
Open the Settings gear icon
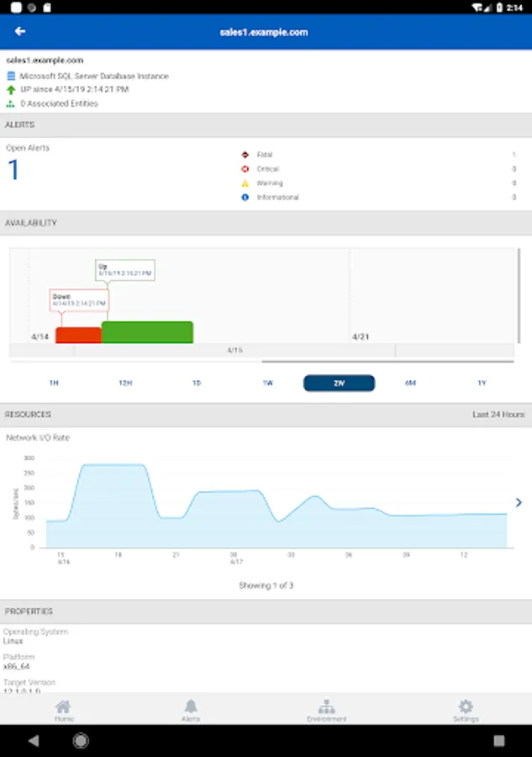(x=466, y=707)
